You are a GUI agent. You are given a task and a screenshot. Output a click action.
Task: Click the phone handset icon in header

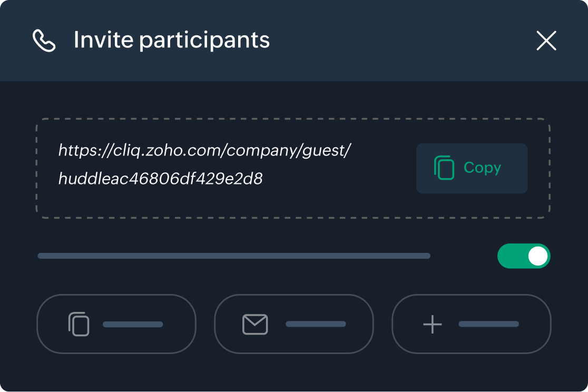(44, 41)
